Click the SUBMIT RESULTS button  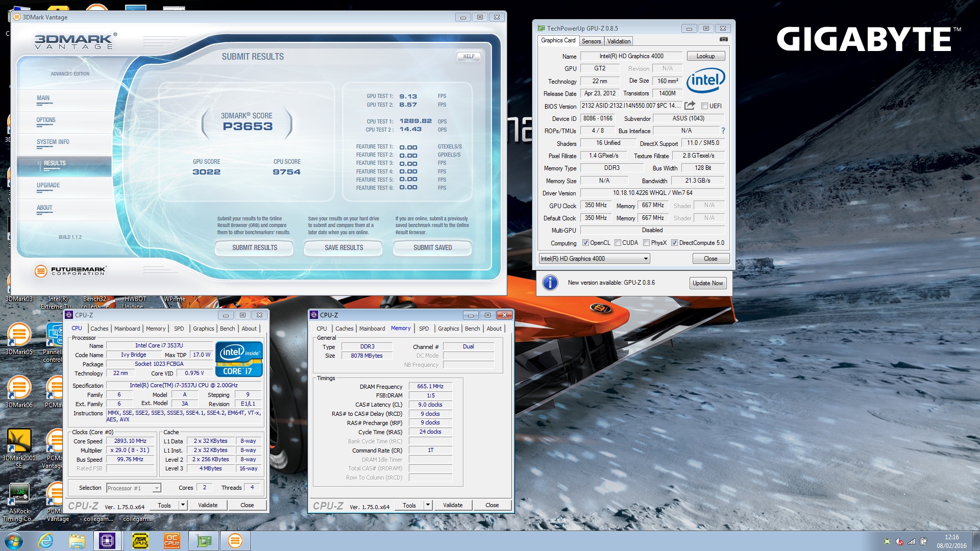click(x=255, y=248)
